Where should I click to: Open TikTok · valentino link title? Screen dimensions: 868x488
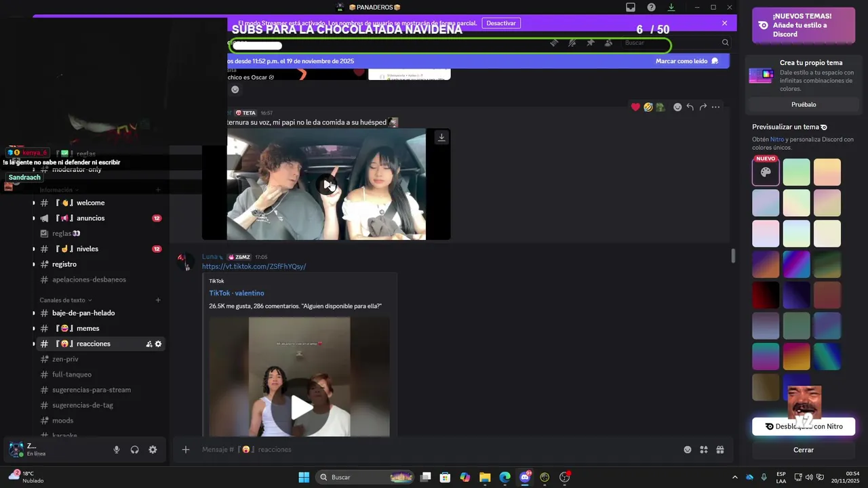point(237,293)
